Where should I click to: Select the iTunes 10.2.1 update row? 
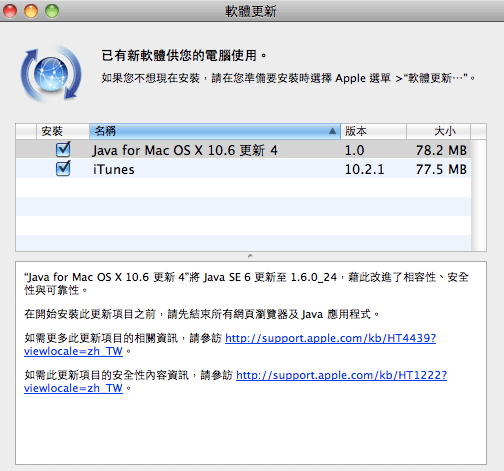pyautogui.click(x=243, y=169)
